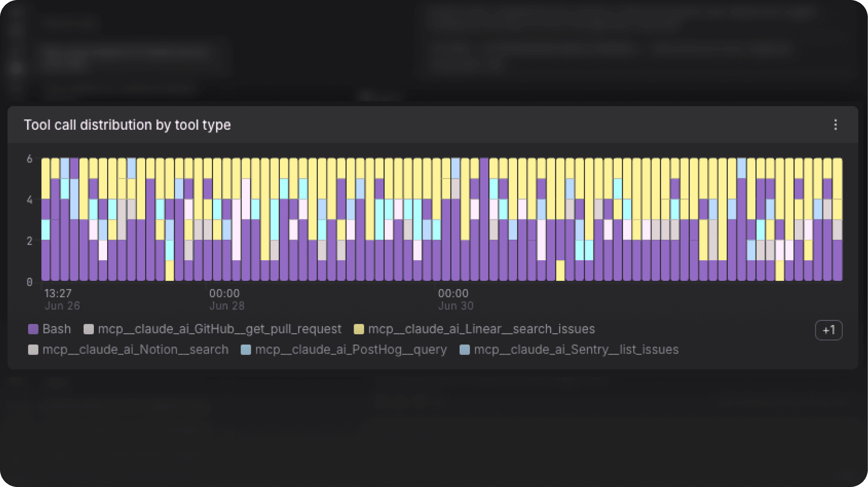Click the all-purple bar after Jun 30
The width and height of the screenshot is (868, 487).
click(484, 219)
